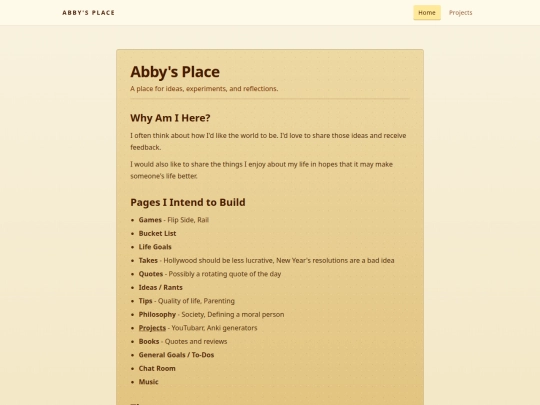Screen dimensions: 540x405
Task: Click the Music list item
Action: tap(148, 382)
